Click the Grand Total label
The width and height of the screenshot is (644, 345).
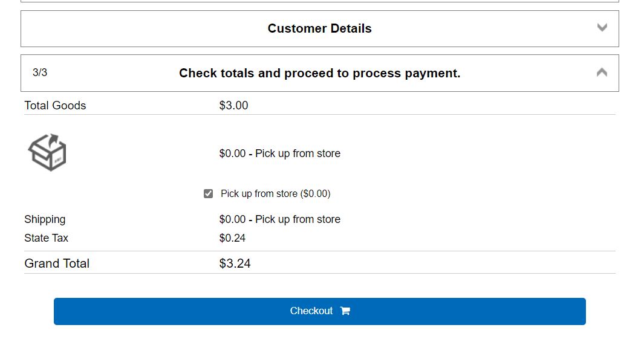click(57, 263)
